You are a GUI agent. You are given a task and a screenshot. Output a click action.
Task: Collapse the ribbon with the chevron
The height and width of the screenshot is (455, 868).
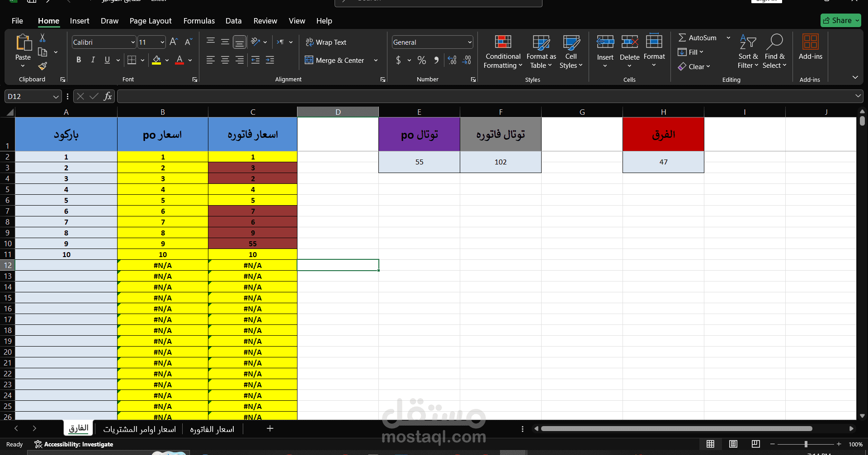(x=855, y=78)
